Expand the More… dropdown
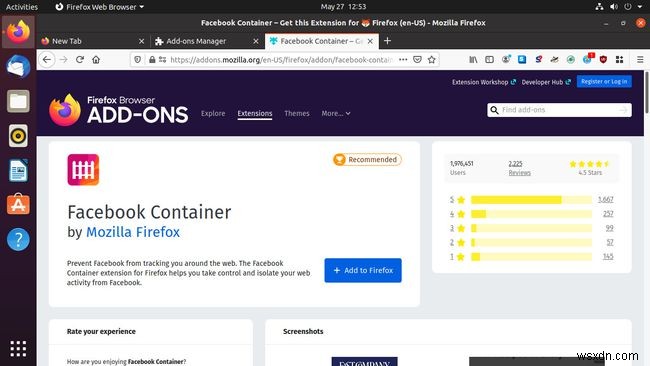This screenshot has width=650, height=366. click(336, 113)
